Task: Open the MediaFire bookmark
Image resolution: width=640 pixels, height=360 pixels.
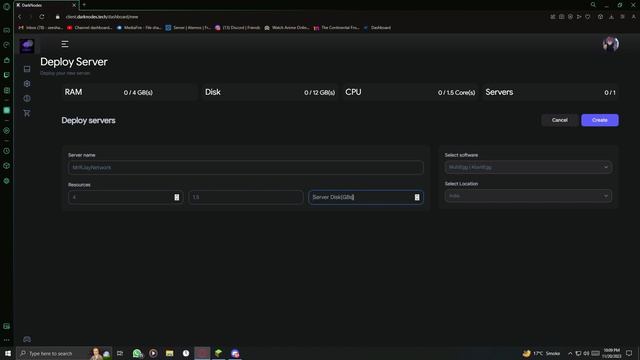Action: click(x=139, y=28)
